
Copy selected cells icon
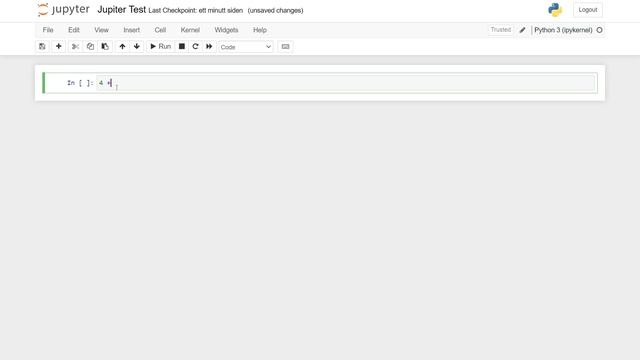[90, 47]
